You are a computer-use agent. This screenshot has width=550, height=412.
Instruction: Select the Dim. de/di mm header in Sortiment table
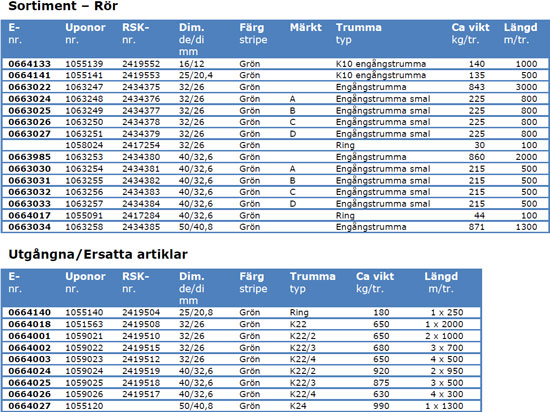point(192,39)
